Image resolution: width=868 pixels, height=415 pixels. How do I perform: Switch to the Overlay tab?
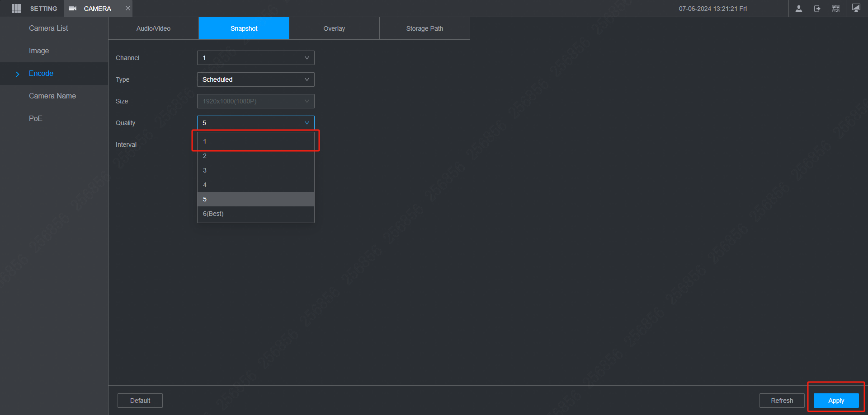coord(334,28)
